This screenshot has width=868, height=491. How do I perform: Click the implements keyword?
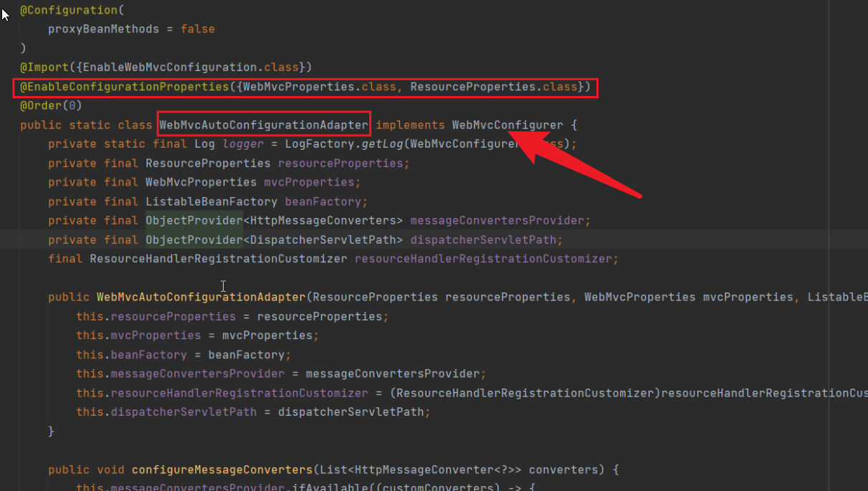tap(411, 125)
